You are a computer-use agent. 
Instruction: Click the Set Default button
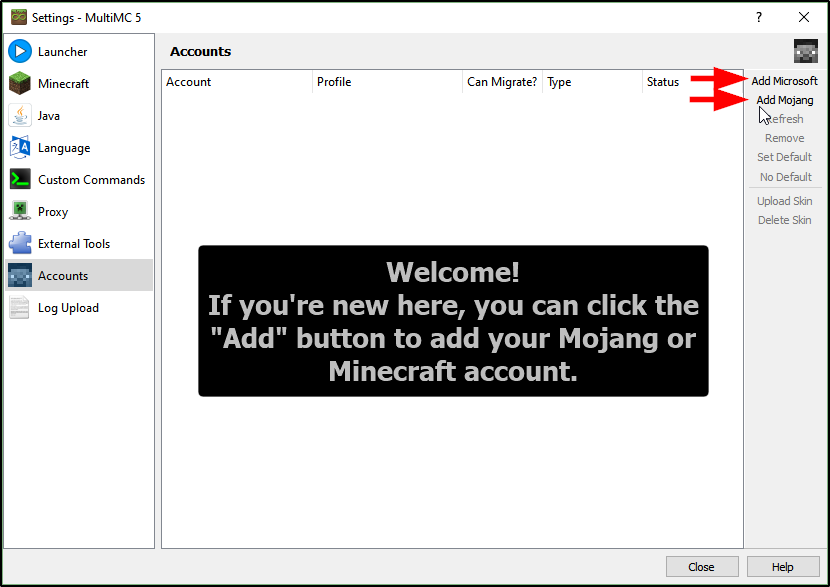(784, 157)
